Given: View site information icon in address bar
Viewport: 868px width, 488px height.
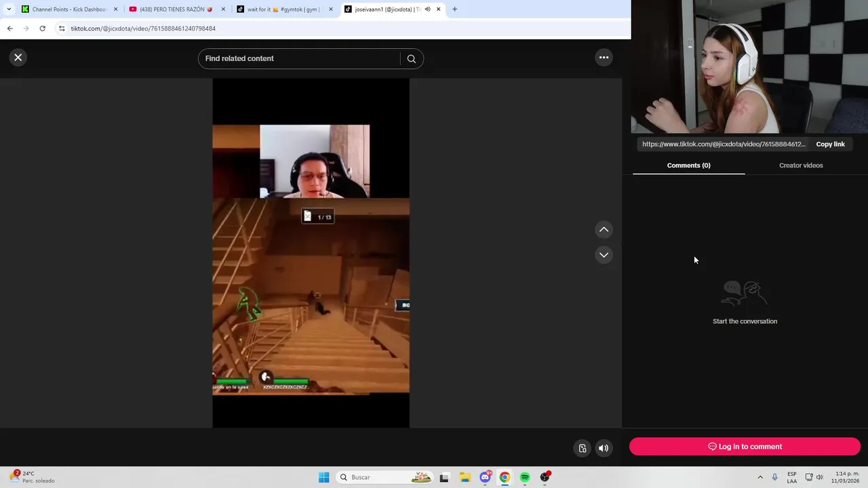Looking at the screenshot, I should tap(62, 28).
